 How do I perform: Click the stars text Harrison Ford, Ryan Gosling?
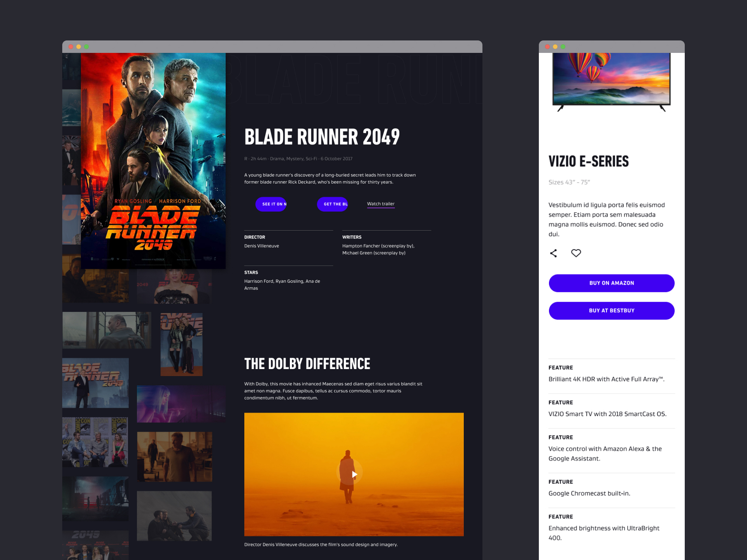click(x=282, y=285)
